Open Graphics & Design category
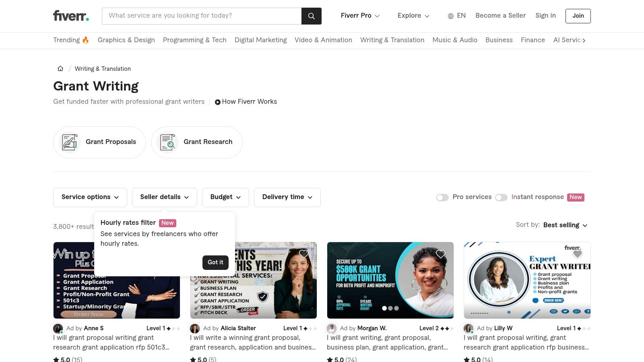 [126, 40]
